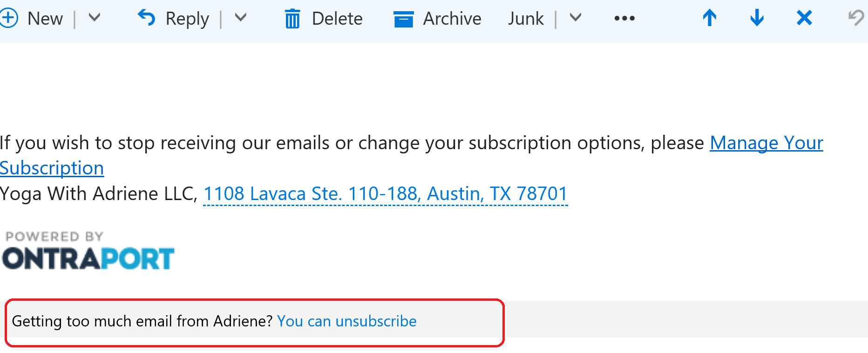This screenshot has height=353, width=868.
Task: Open the more actions ellipsis menu
Action: click(624, 18)
